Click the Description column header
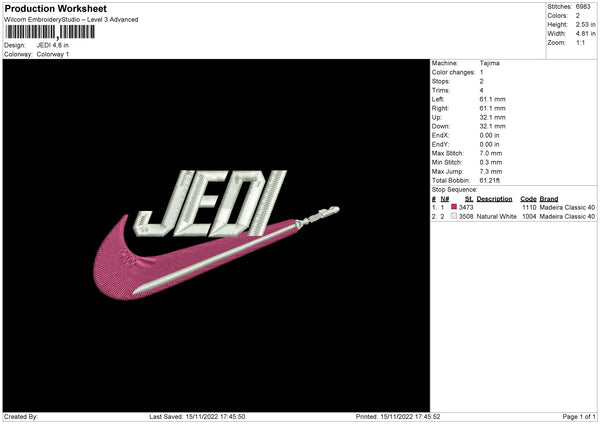Image resolution: width=600 pixels, height=424 pixels. (494, 199)
